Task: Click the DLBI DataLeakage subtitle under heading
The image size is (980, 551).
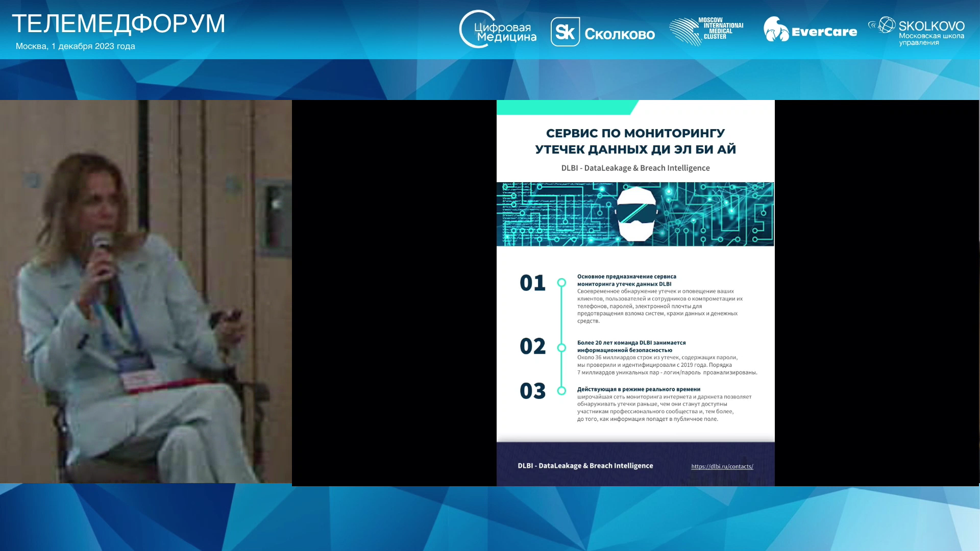Action: [635, 168]
